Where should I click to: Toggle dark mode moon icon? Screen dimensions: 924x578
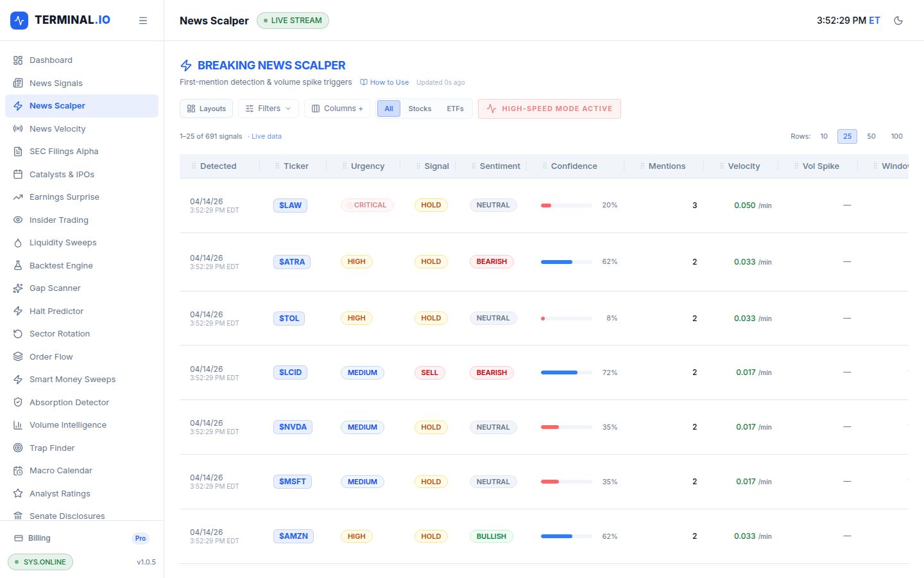pos(898,21)
